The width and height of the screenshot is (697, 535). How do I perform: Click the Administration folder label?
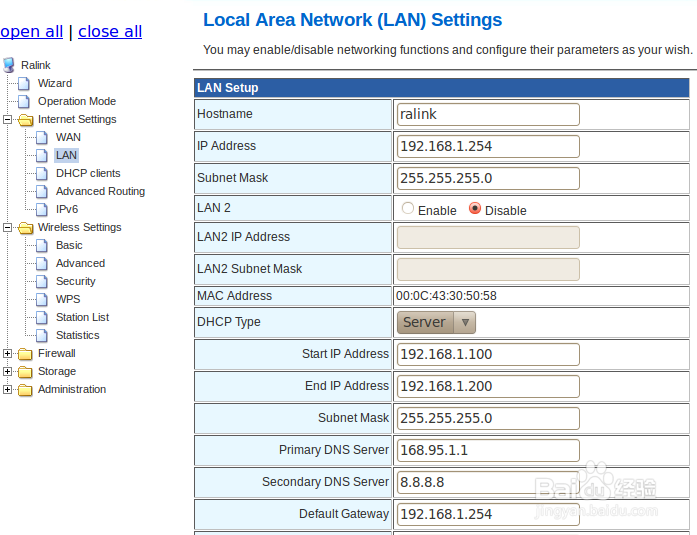72,389
